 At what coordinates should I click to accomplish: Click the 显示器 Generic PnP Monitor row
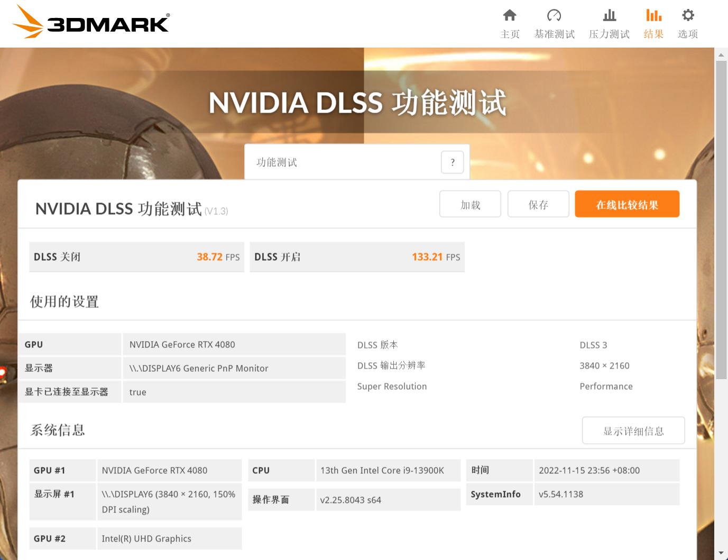click(x=198, y=368)
